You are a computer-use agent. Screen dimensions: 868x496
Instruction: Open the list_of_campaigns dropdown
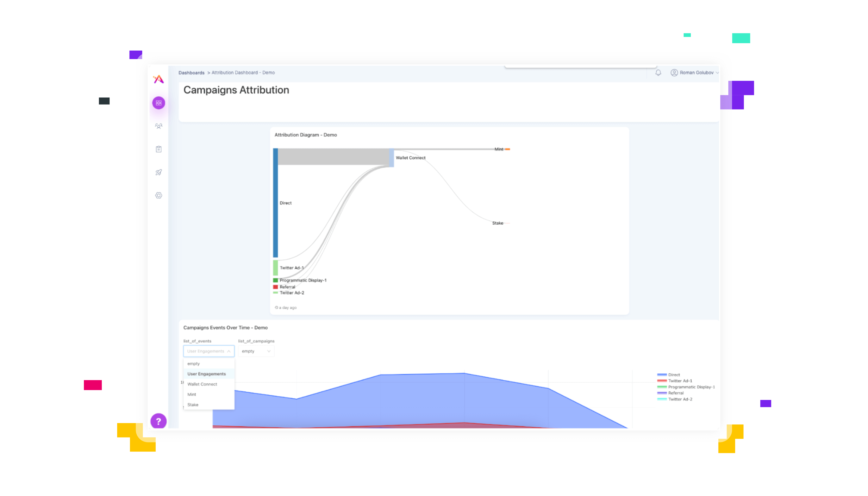(256, 351)
